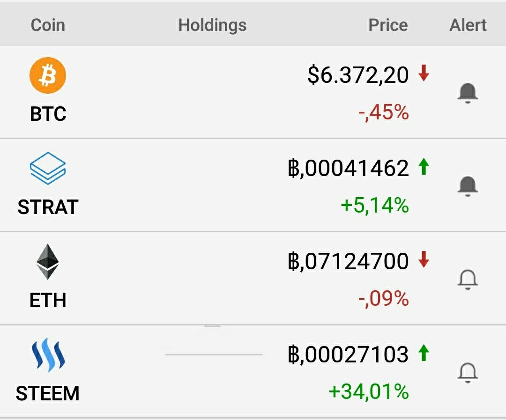The height and width of the screenshot is (420, 506).
Task: Tap the STRAT coin label text
Action: (x=48, y=207)
